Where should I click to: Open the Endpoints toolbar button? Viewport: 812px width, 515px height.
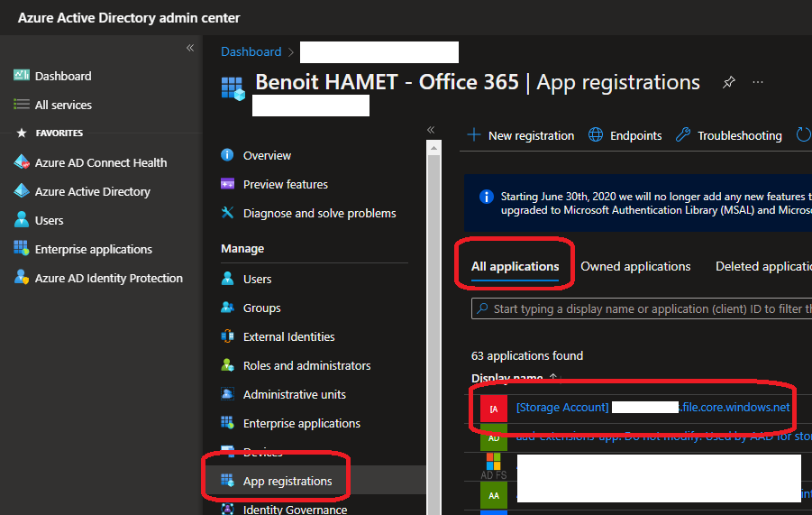point(625,135)
